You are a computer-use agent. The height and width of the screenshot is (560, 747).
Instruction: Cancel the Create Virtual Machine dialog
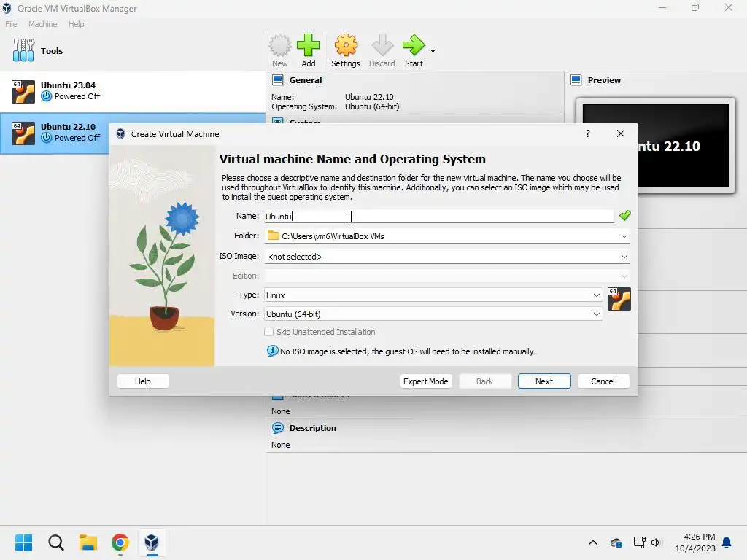(x=603, y=381)
